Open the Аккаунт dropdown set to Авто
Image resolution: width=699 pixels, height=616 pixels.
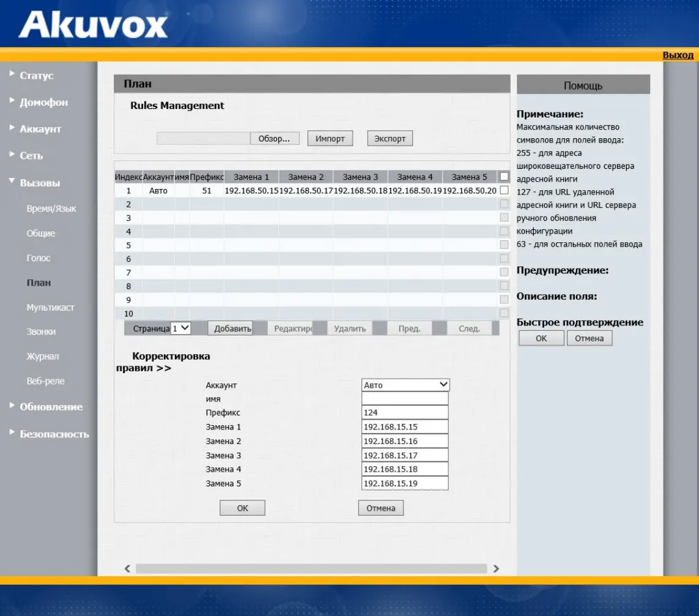pos(405,385)
